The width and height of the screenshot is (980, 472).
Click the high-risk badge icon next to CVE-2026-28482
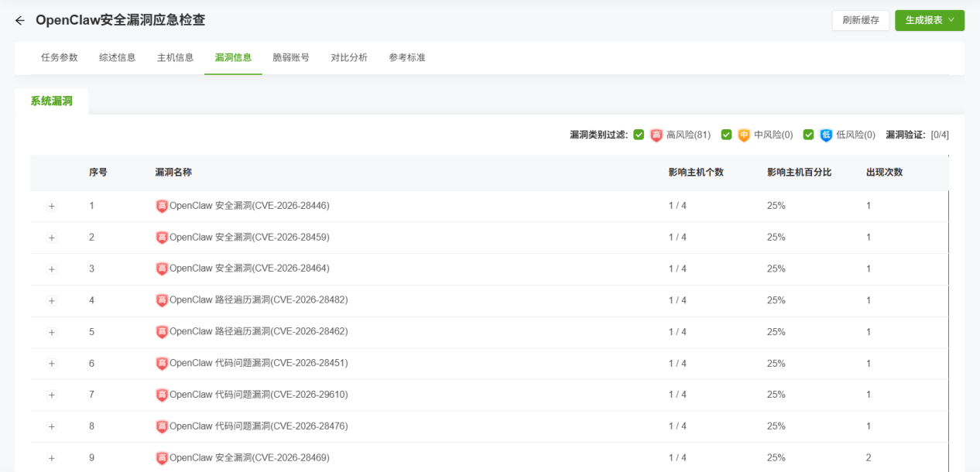click(x=162, y=300)
